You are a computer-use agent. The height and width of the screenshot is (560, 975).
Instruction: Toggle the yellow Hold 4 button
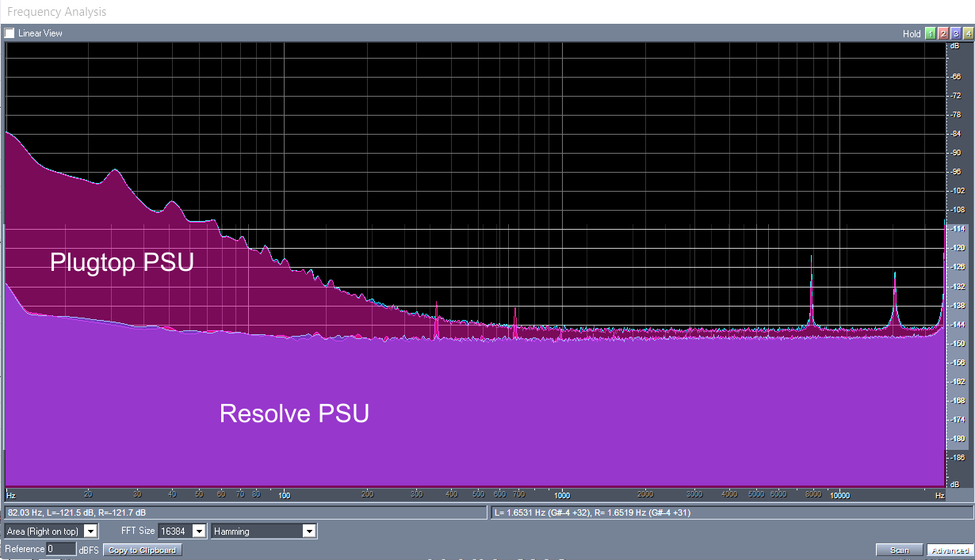tap(968, 33)
